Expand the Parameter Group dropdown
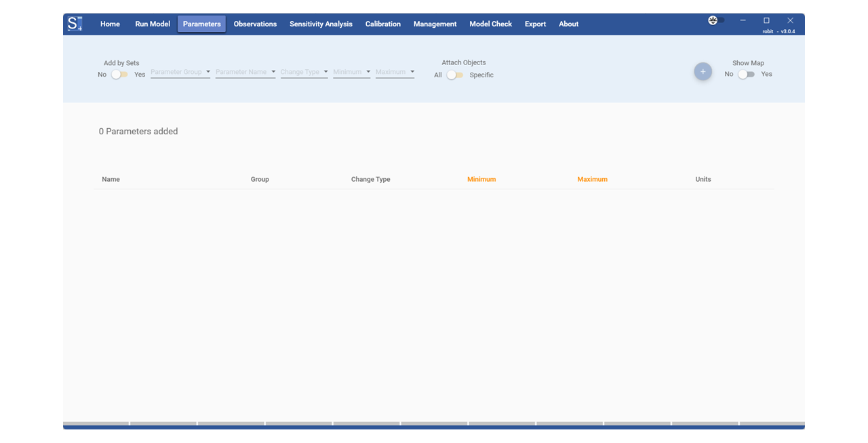The height and width of the screenshot is (443, 868). coord(180,72)
